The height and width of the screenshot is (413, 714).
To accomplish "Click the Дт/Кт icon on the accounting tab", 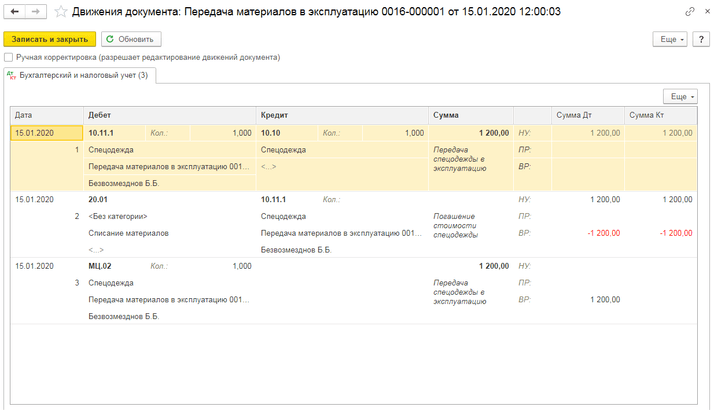I will pyautogui.click(x=11, y=75).
